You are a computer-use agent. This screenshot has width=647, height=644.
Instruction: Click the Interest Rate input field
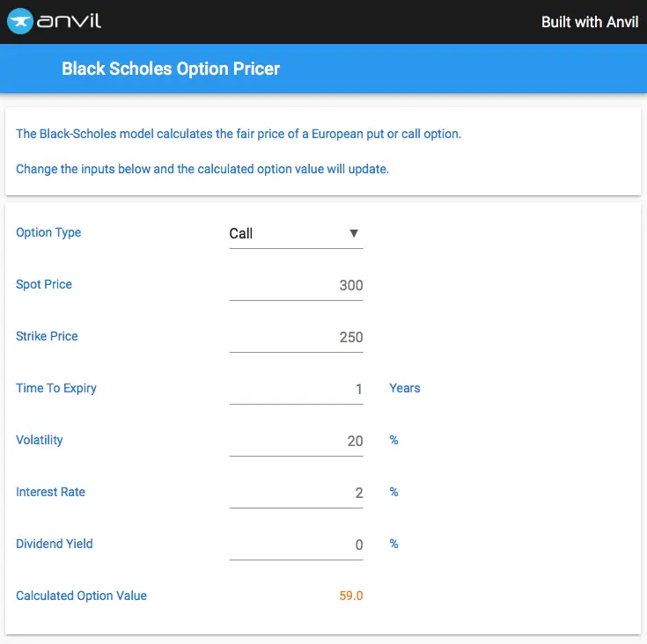pyautogui.click(x=296, y=493)
